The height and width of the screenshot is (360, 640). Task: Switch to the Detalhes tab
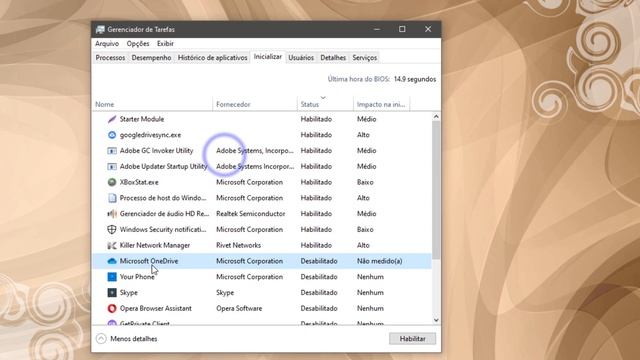(x=333, y=58)
